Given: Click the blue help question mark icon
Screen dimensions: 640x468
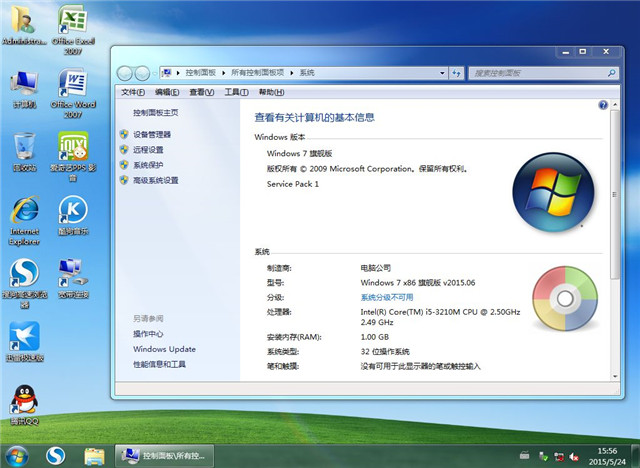Looking at the screenshot, I should [603, 105].
